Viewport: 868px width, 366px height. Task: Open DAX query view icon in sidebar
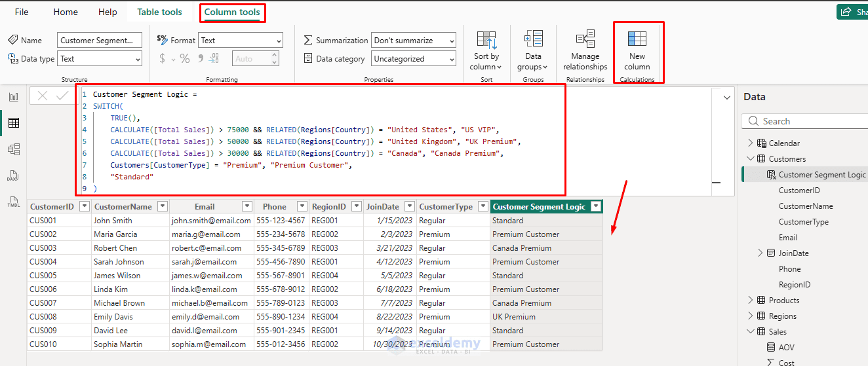(x=13, y=175)
